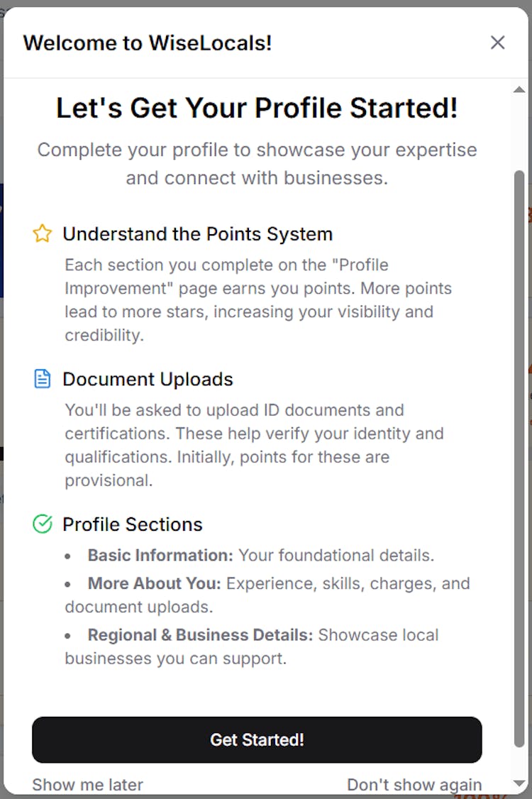Viewport: 532px width, 799px height.
Task: Click the gold star Points System icon
Action: pos(43,233)
